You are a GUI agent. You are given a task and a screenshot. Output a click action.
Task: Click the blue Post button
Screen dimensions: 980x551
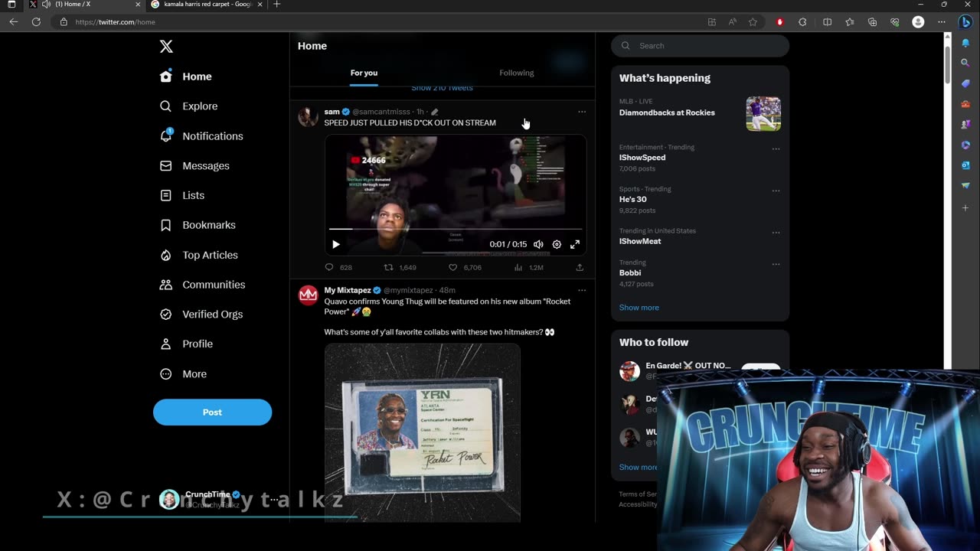(x=212, y=412)
